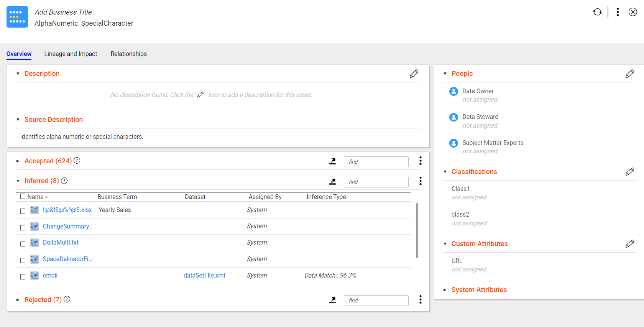Export the Inferred list with the export icon
Viewport: 644px width, 327px height.
[x=333, y=182]
